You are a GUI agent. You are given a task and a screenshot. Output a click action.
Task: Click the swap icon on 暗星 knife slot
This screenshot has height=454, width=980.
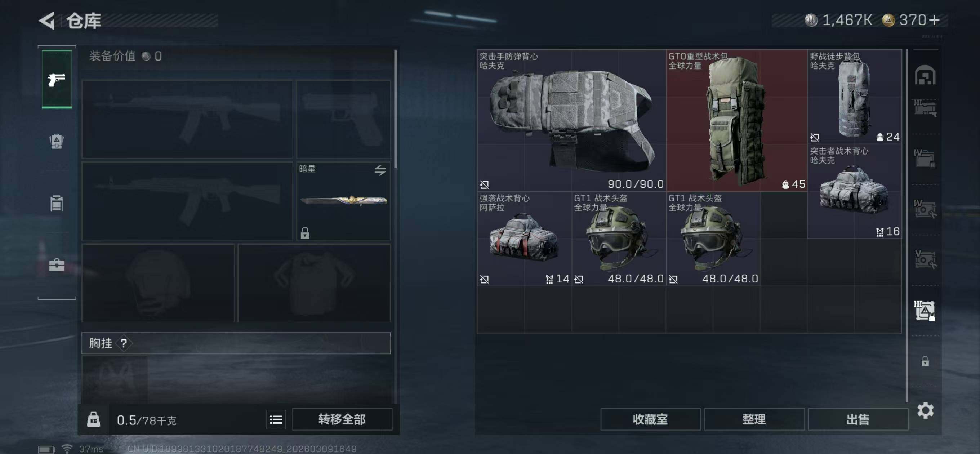(380, 170)
